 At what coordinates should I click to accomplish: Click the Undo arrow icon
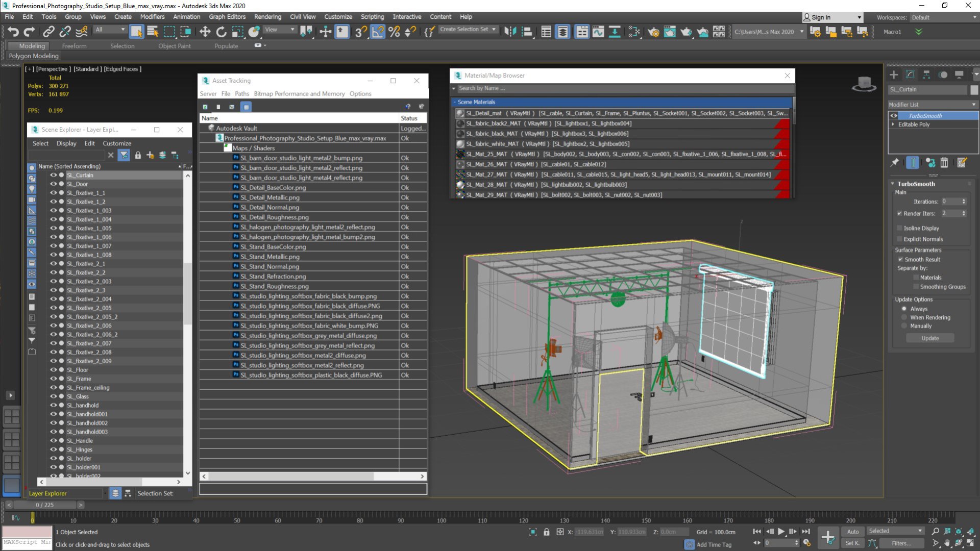(x=13, y=32)
